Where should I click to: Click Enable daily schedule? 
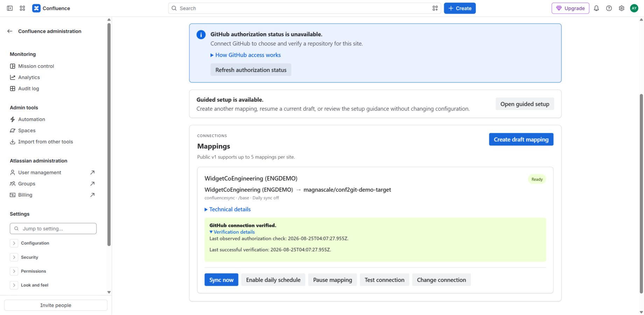point(273,280)
